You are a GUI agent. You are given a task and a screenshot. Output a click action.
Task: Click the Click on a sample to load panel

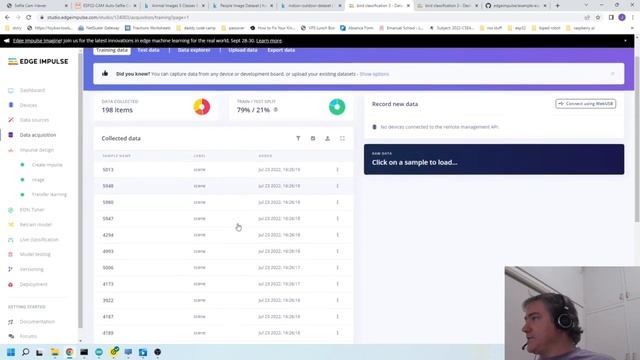tap(494, 159)
